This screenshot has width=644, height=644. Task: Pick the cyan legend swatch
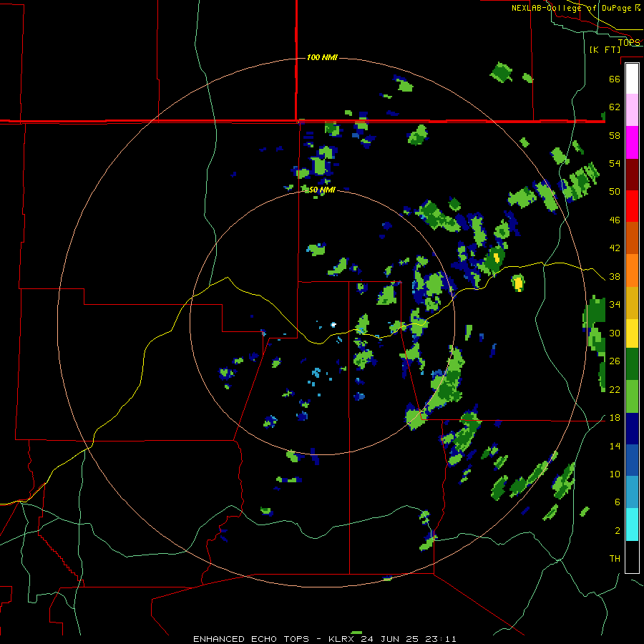(x=632, y=525)
